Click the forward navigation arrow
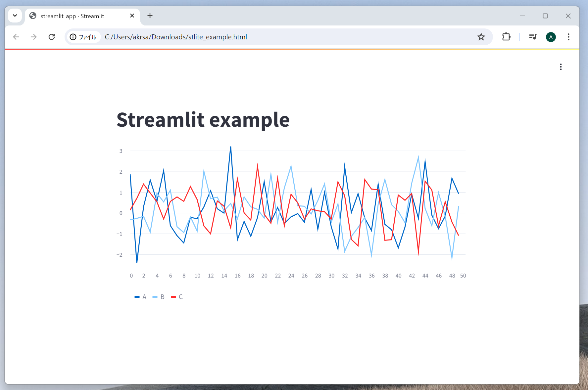Screen dimensions: 588x390 tap(33, 37)
